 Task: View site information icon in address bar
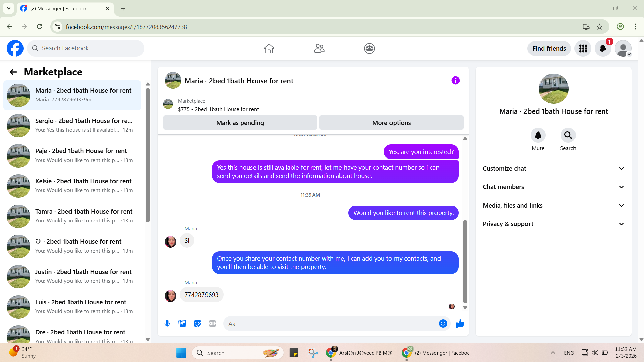pos(57,27)
